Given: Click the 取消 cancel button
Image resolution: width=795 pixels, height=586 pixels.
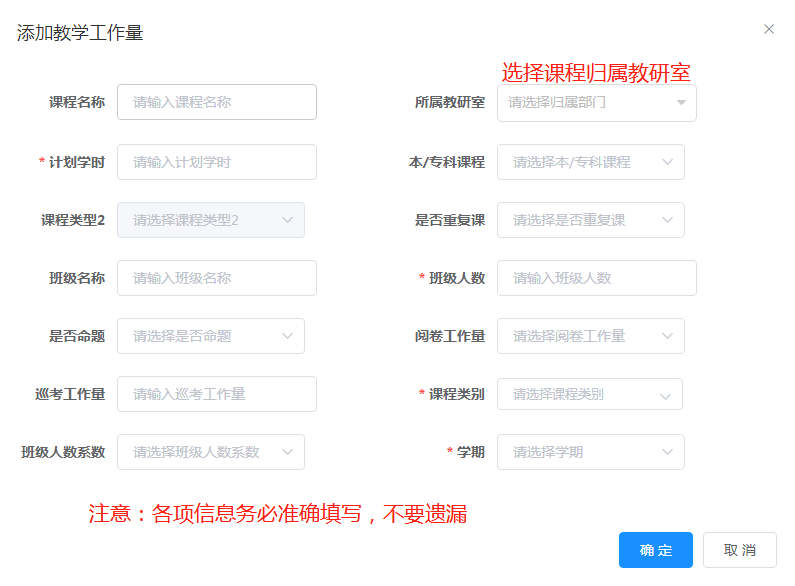Looking at the screenshot, I should point(740,550).
